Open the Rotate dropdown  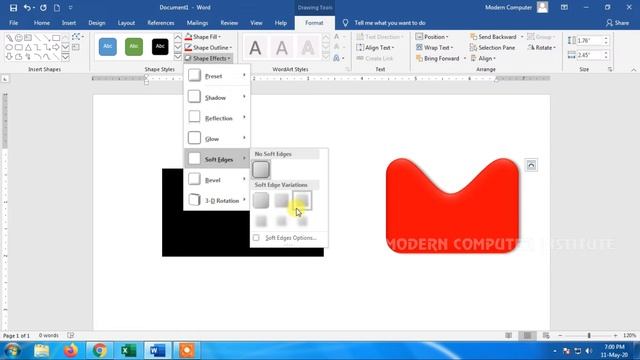(x=542, y=47)
